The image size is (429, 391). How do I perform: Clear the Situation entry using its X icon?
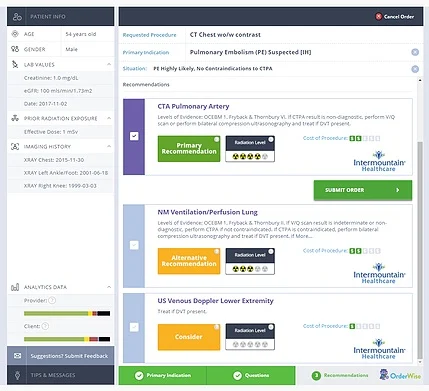click(415, 69)
